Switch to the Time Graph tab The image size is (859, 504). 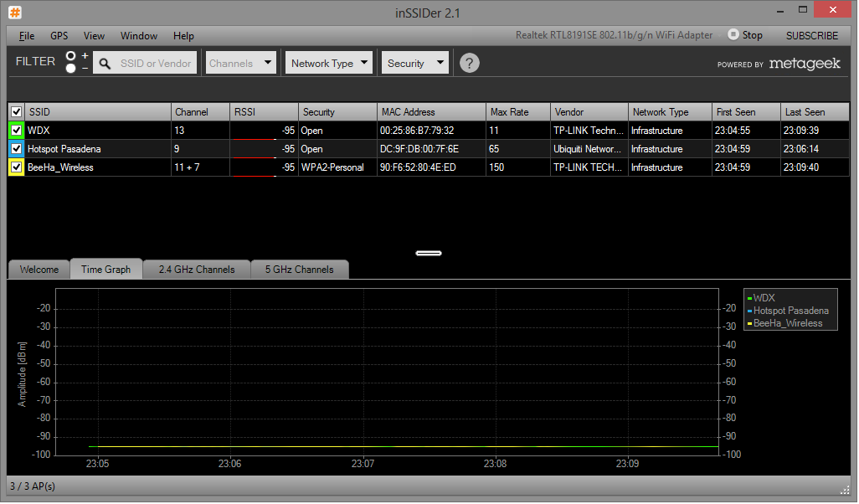click(x=105, y=269)
